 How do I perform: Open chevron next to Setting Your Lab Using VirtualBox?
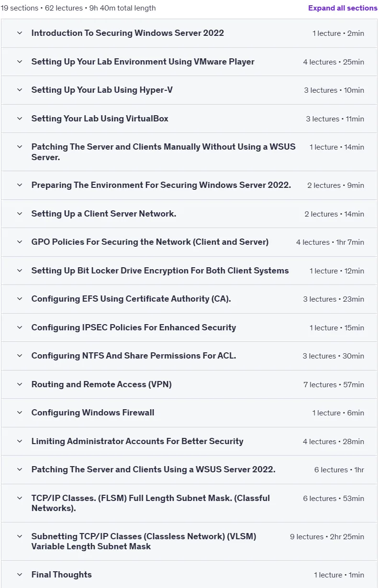point(20,119)
